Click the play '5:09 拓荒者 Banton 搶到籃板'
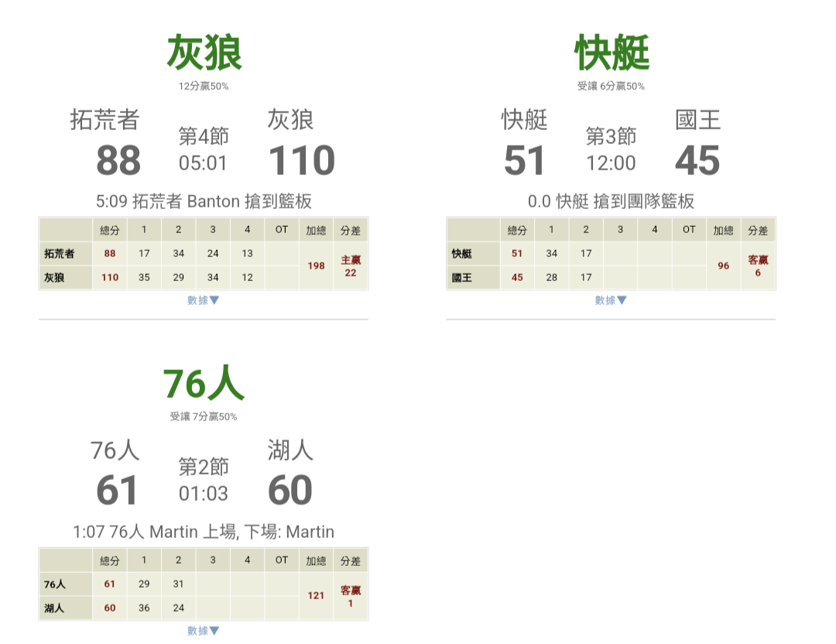This screenshot has width=836, height=644. point(204,201)
